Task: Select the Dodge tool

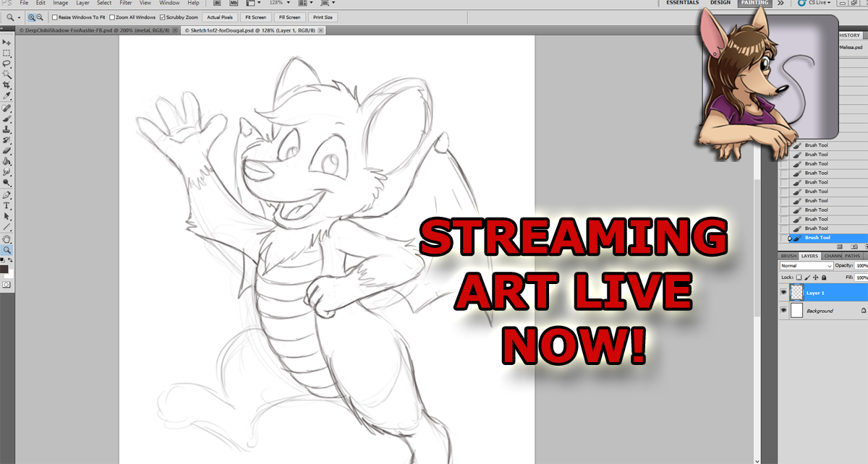Action: [7, 183]
